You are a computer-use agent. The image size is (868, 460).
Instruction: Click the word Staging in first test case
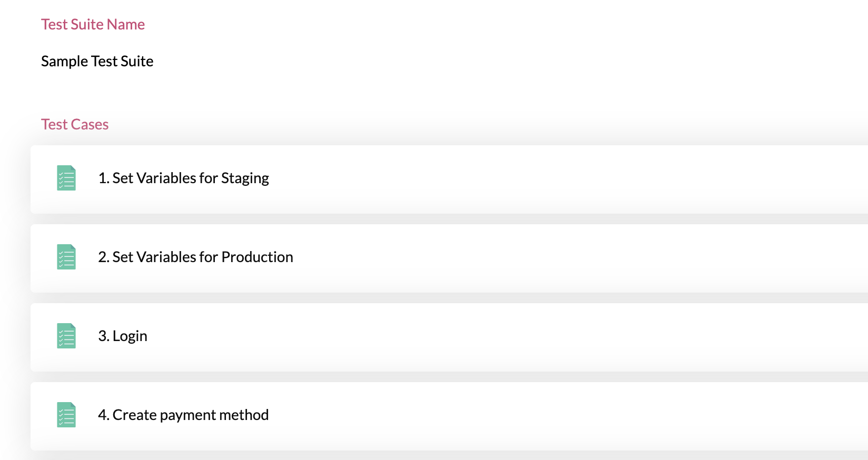click(x=245, y=178)
